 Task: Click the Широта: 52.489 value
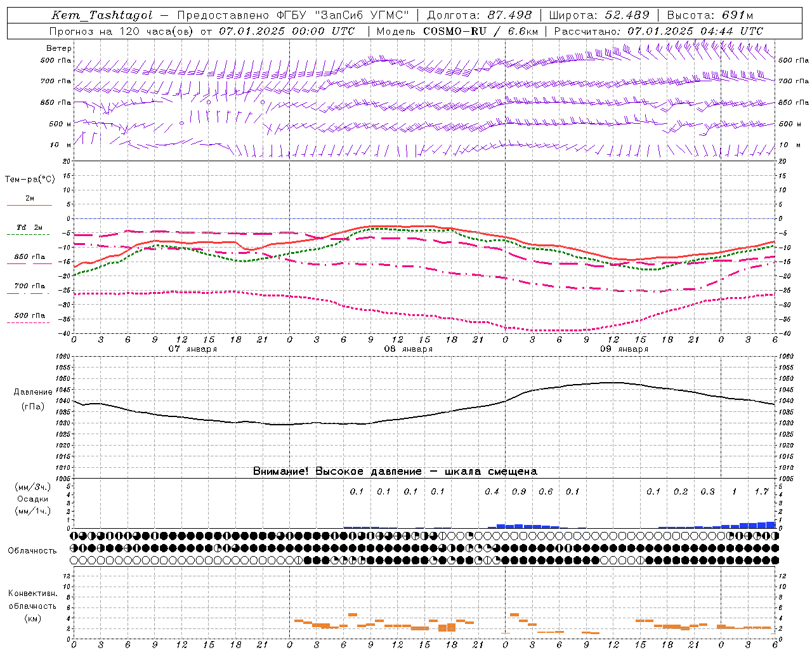pos(599,15)
